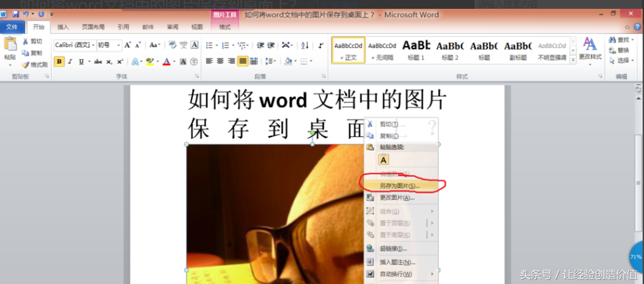The image size is (644, 284).
Task: Open the 查找 (Find) dropdown
Action: [x=632, y=40]
